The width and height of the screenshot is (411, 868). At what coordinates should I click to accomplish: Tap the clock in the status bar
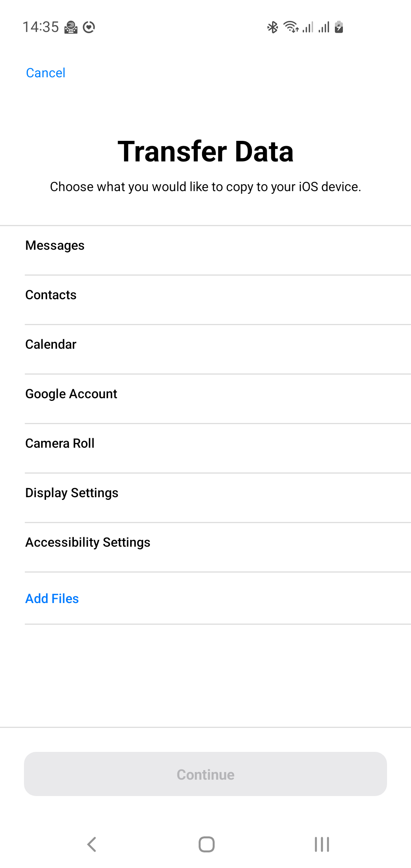pos(41,27)
